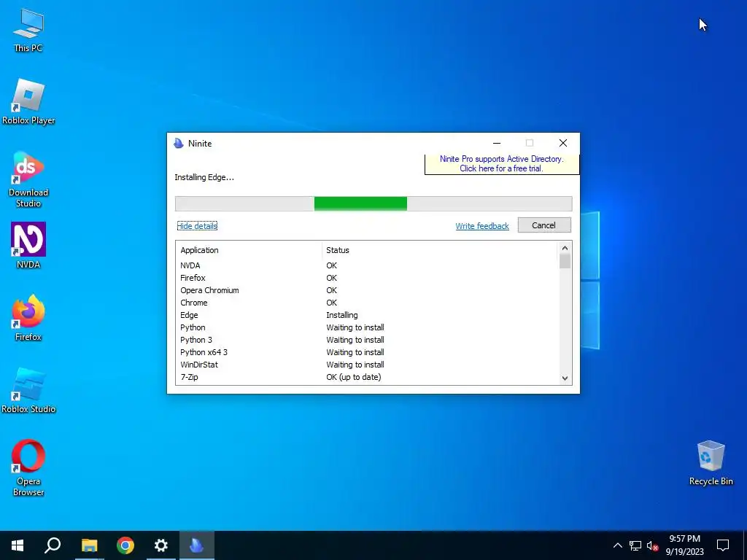
Task: Select the Python 3 row
Action: pos(367,340)
